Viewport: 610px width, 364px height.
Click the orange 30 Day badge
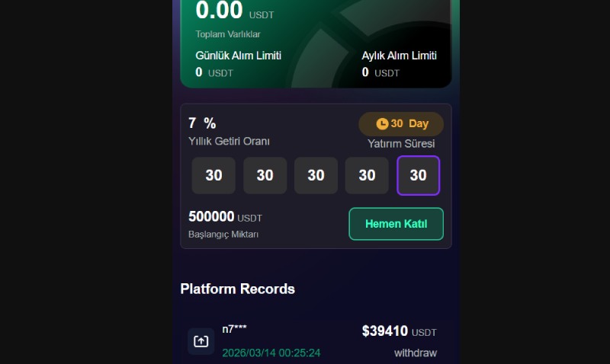coord(401,124)
